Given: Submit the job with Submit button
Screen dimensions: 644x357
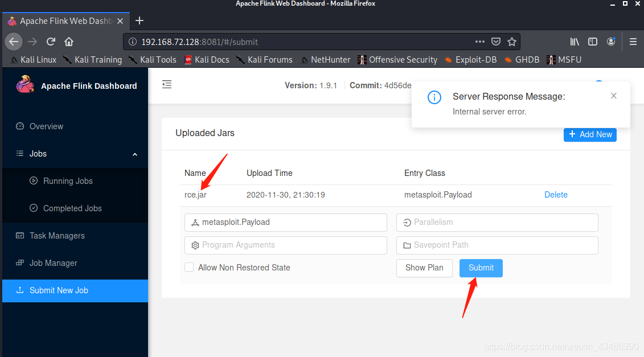Looking at the screenshot, I should [x=481, y=268].
